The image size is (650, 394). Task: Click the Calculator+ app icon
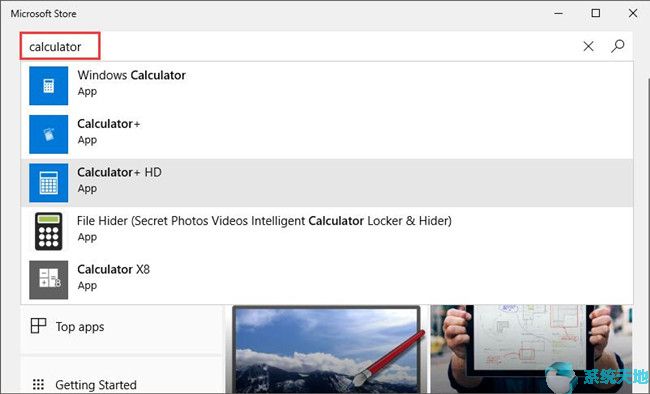point(49,134)
